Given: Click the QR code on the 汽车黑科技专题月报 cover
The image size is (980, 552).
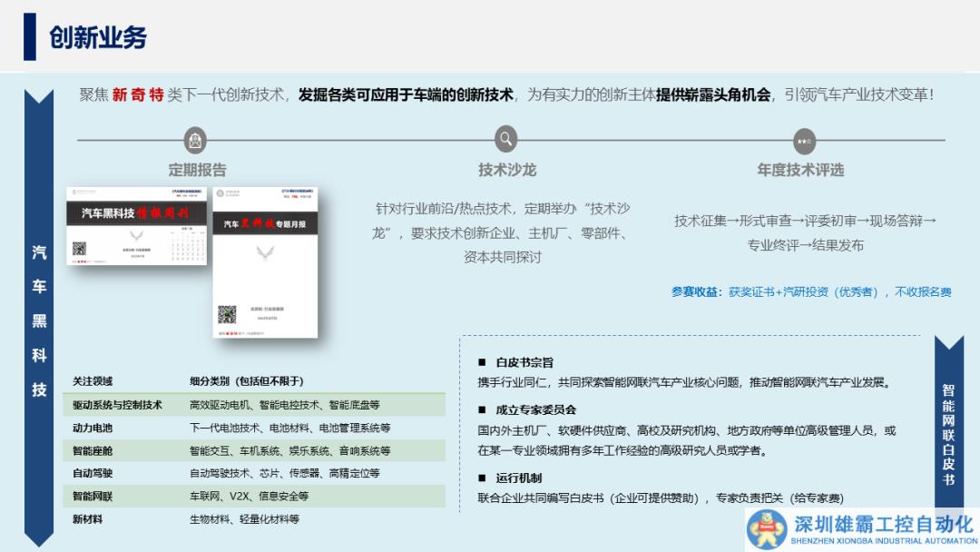Looking at the screenshot, I should (226, 315).
